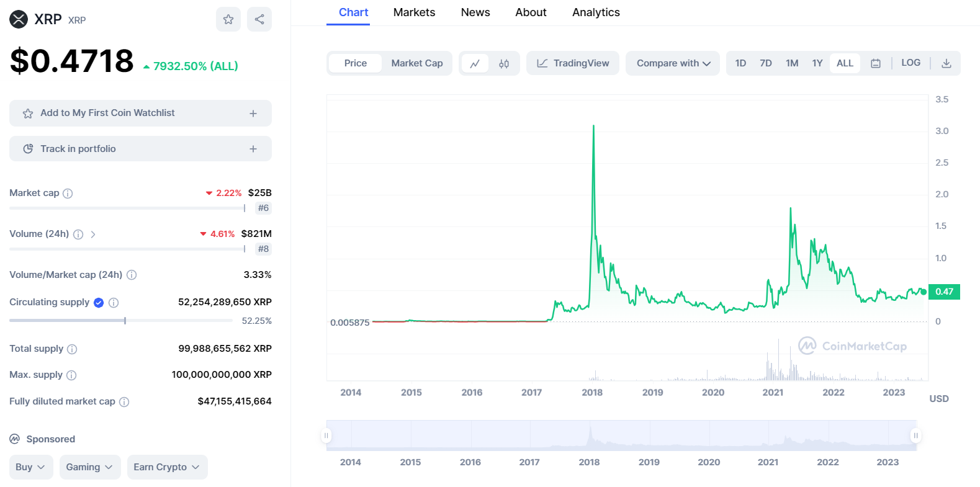Click Track in portfolio button
980x487 pixels.
pyautogui.click(x=140, y=149)
